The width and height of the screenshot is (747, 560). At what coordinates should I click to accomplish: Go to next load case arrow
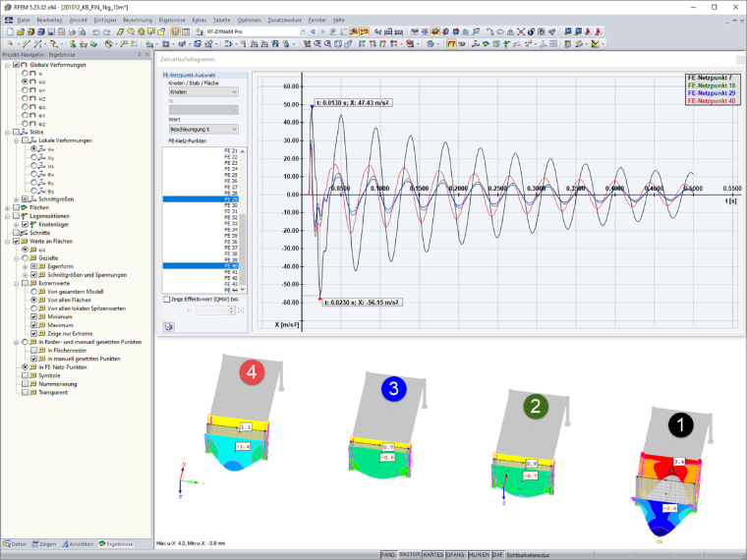[x=322, y=31]
